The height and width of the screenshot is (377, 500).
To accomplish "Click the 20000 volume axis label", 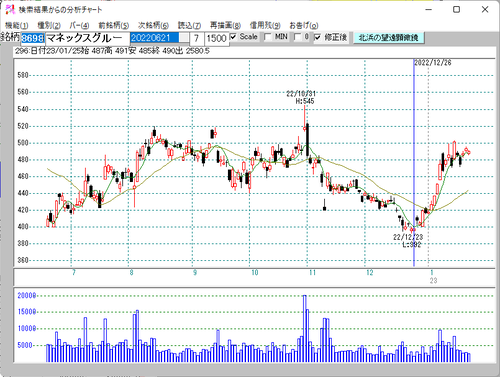I will click(x=27, y=296).
